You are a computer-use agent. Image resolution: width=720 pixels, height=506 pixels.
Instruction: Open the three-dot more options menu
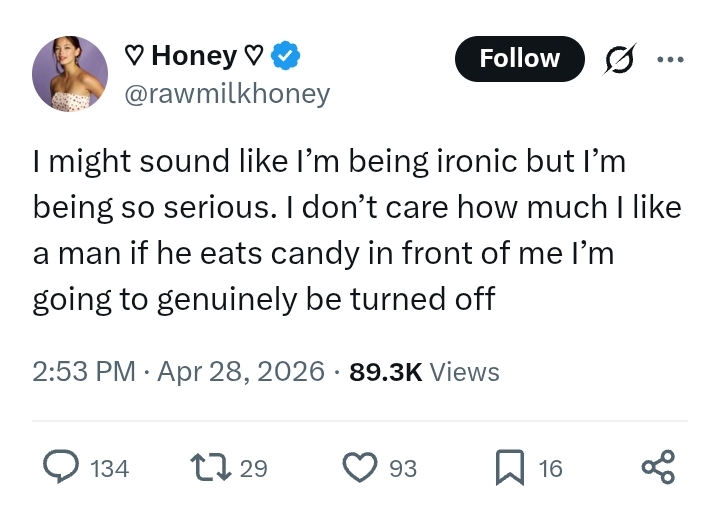tap(669, 59)
